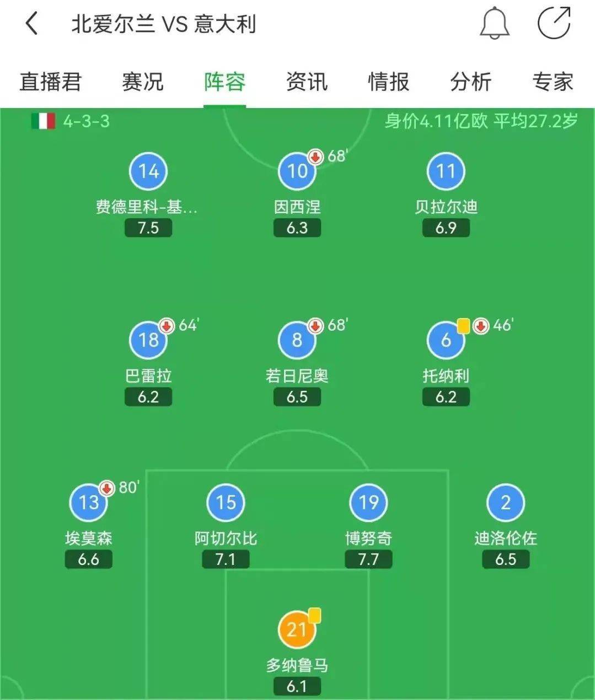Viewport: 595px width, 700px height.
Task: Tap yellow card icon on number 6
Action: point(463,326)
